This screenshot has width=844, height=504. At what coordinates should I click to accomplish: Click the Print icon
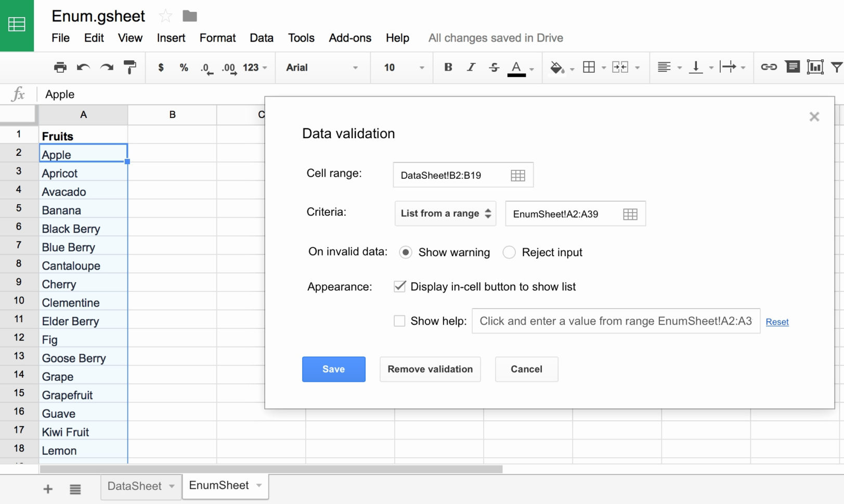(x=60, y=67)
